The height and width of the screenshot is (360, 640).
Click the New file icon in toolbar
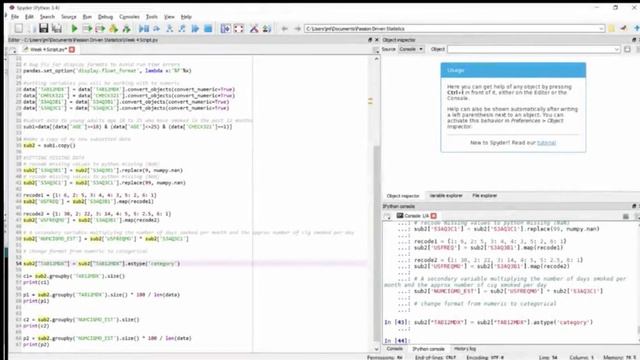tap(18, 29)
